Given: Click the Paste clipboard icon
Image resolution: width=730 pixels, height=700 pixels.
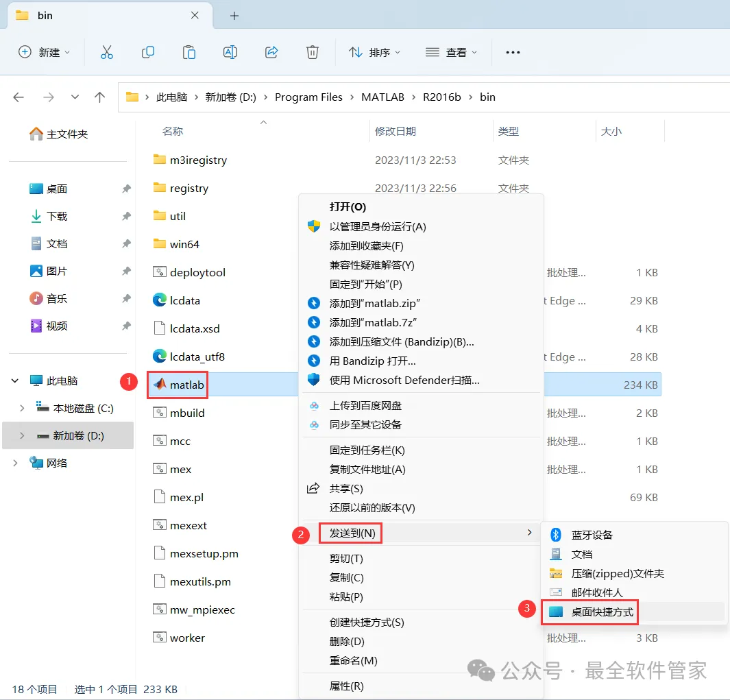Looking at the screenshot, I should click(x=189, y=52).
